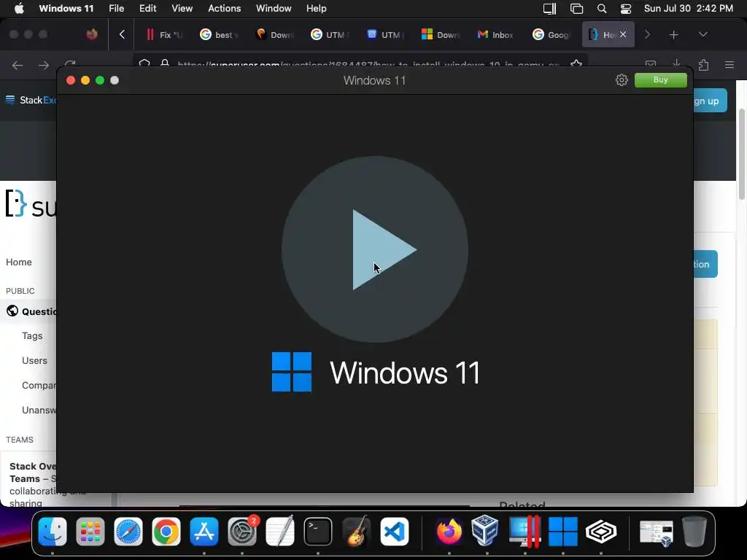Click the Parallels menu bar status icon

pyautogui.click(x=550, y=9)
